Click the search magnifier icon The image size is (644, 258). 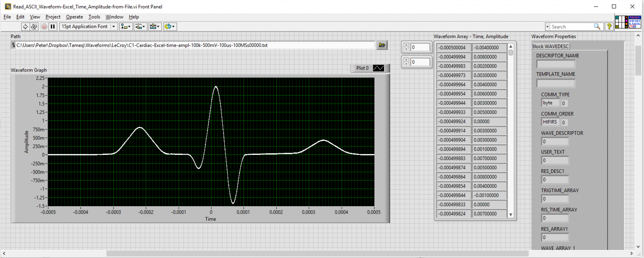point(597,27)
